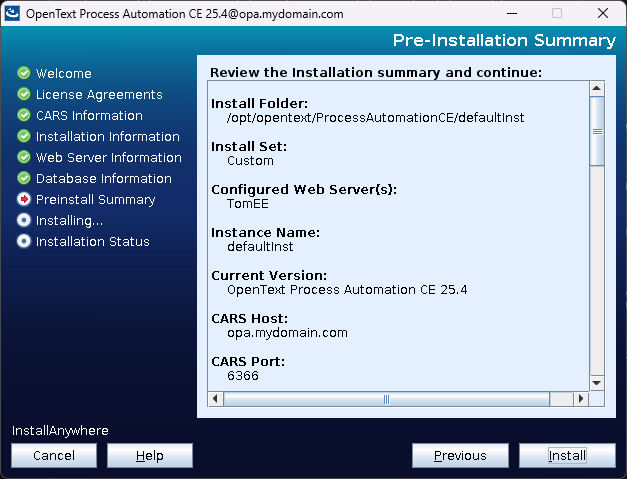Select the Web Server Information step label
The width and height of the screenshot is (627, 479).
click(x=109, y=158)
